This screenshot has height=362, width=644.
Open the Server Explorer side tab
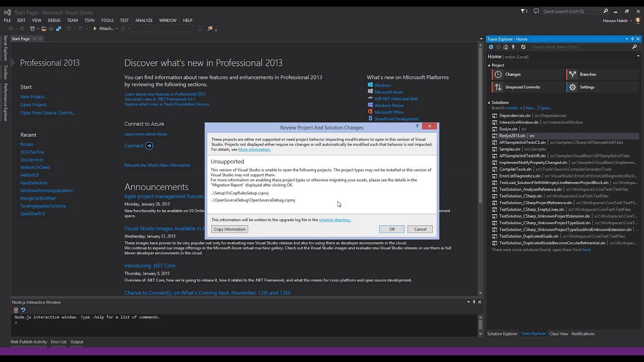(x=6, y=48)
